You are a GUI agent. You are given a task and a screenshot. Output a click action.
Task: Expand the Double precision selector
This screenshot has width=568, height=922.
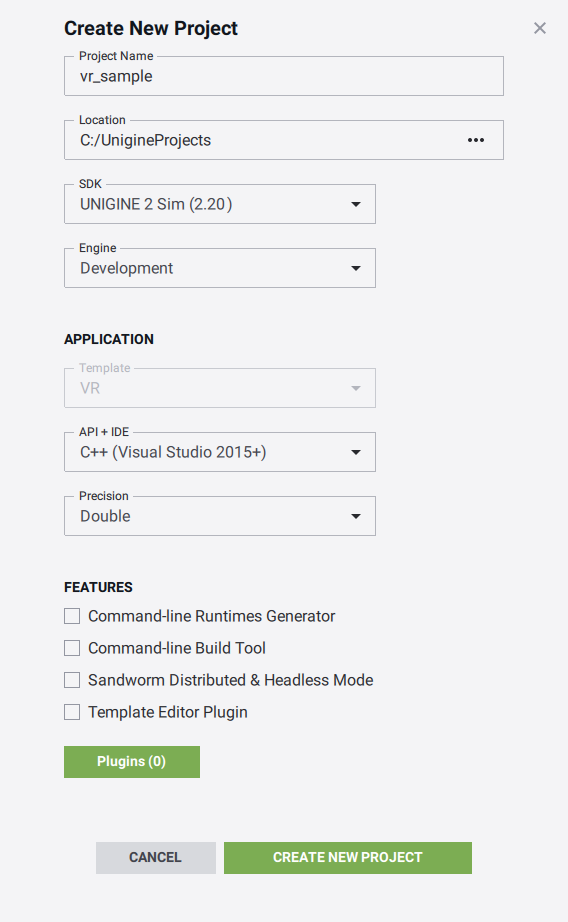[x=220, y=516]
